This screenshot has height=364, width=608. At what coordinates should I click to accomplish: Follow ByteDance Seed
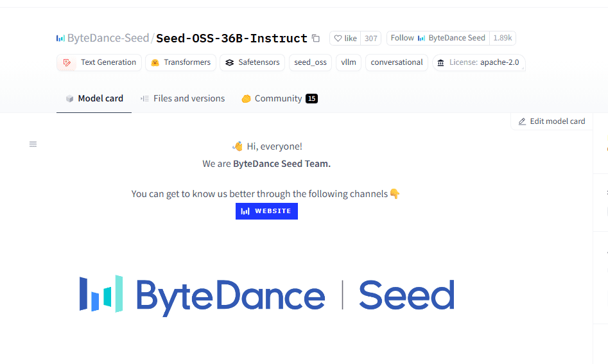pyautogui.click(x=438, y=38)
